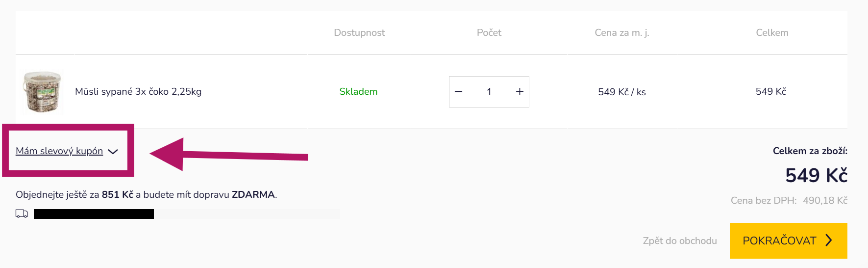
Task: Click the green Skladem availability label
Action: 358,92
